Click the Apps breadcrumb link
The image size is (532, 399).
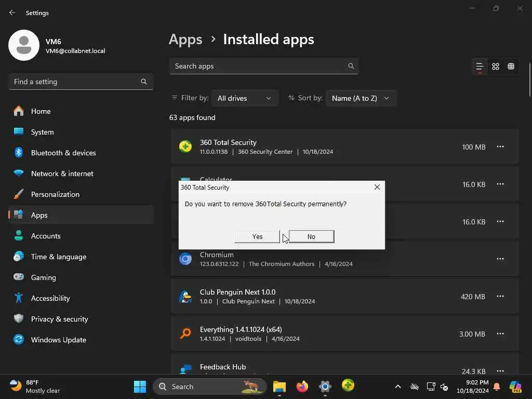185,39
